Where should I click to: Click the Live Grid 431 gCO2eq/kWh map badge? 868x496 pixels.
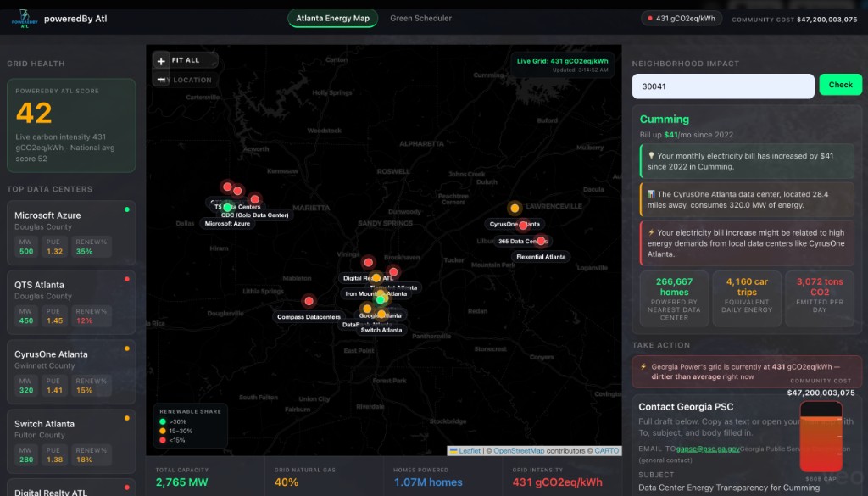tap(563, 64)
